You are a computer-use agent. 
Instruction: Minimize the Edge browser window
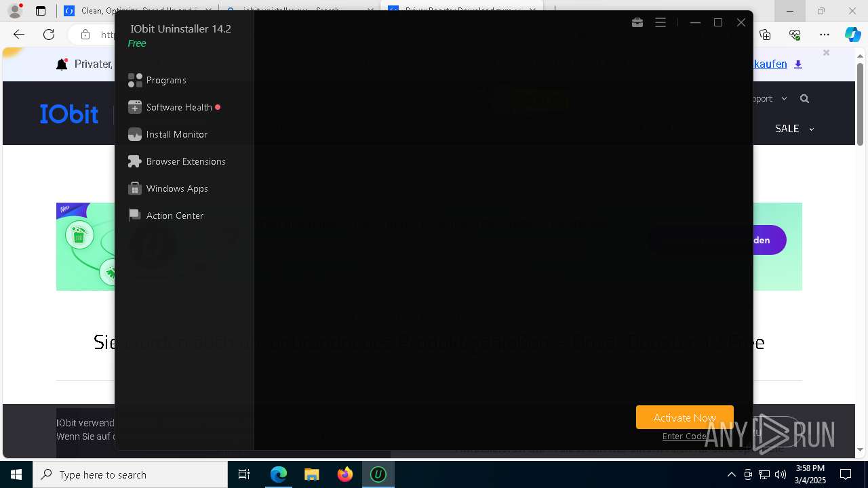tap(789, 11)
